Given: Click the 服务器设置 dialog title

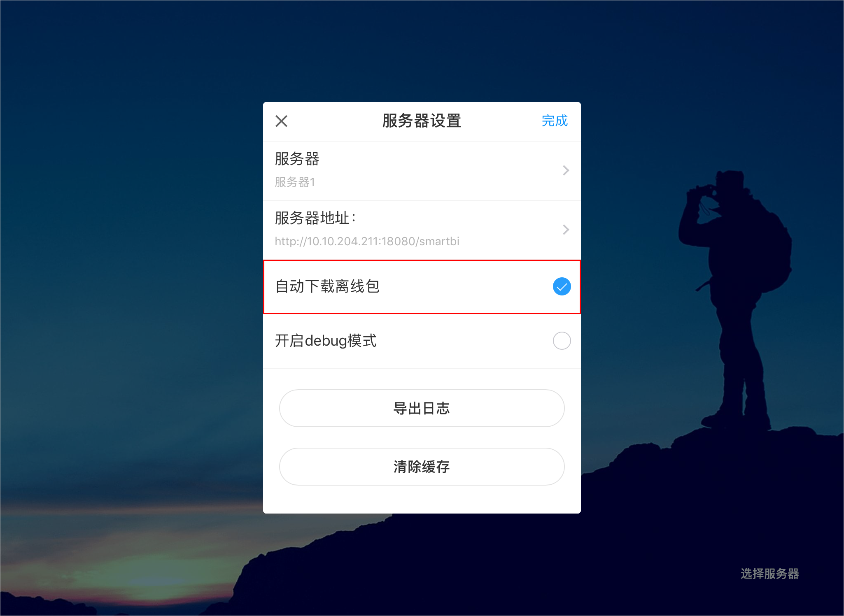Looking at the screenshot, I should tap(422, 121).
